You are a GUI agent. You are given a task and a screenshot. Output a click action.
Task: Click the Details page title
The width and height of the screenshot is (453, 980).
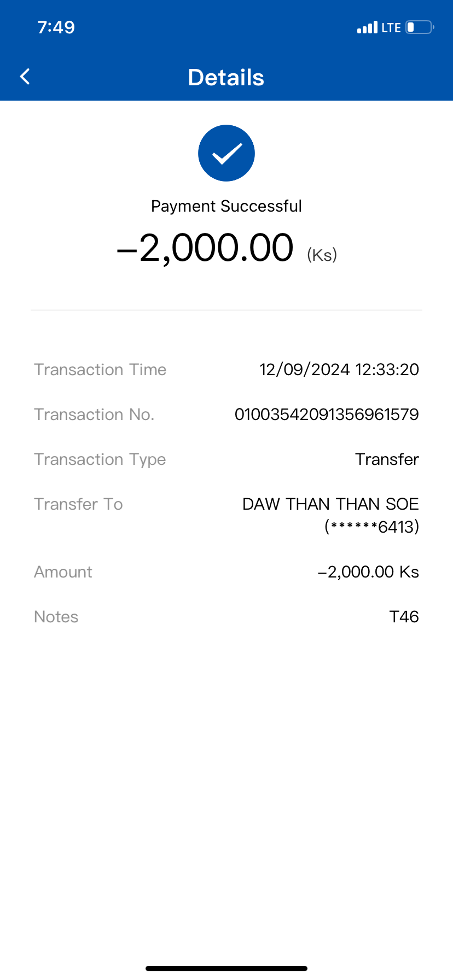(x=226, y=78)
